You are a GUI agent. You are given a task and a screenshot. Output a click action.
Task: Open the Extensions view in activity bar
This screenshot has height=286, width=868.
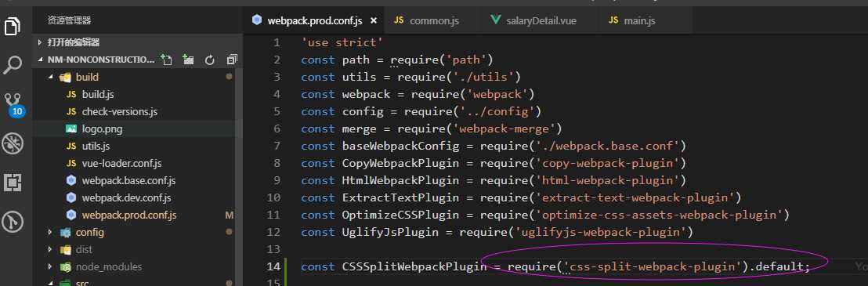13,182
